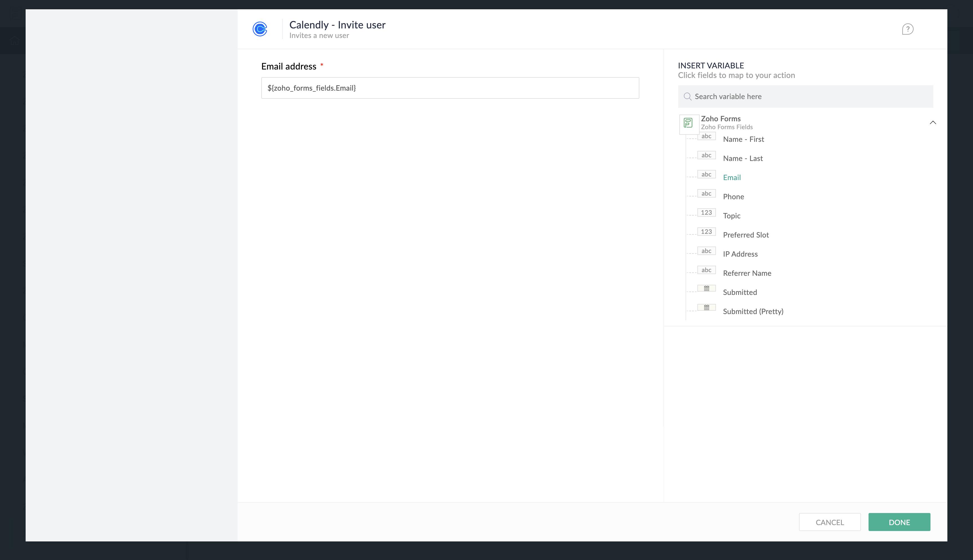Focus the Email address input field

point(450,88)
